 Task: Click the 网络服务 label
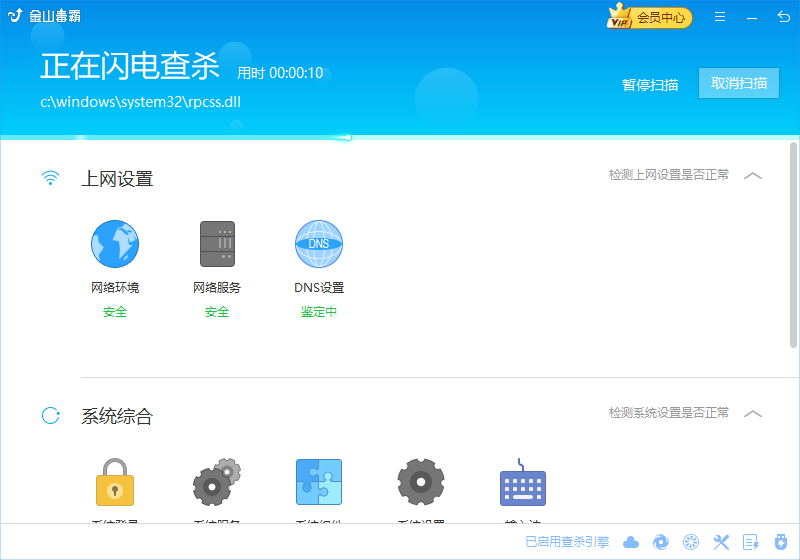point(217,288)
